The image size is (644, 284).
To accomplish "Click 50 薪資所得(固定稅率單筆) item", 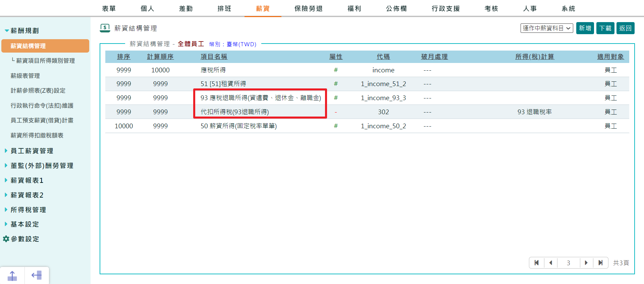I will click(239, 126).
